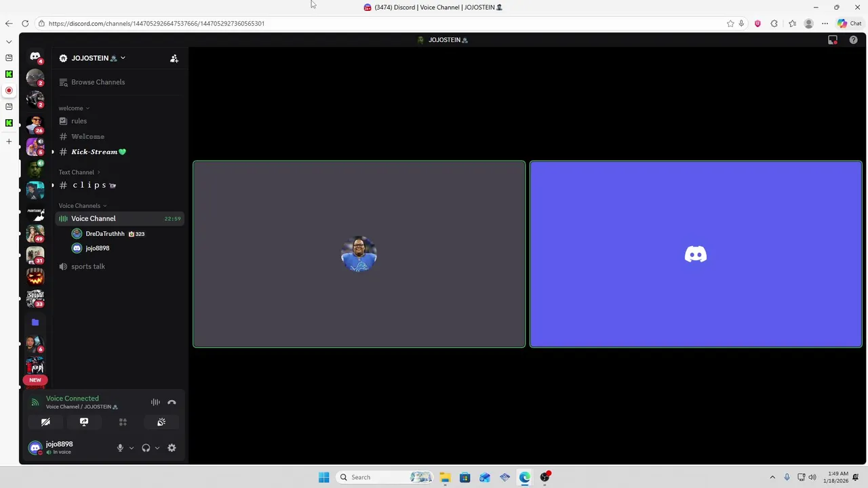Screen dimensions: 868x488
Task: Bookmark this page with the star
Action: click(730, 24)
